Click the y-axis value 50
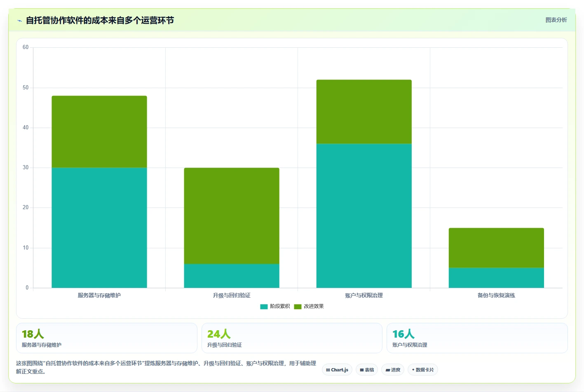Viewport: 584px width, 392px height. click(26, 88)
